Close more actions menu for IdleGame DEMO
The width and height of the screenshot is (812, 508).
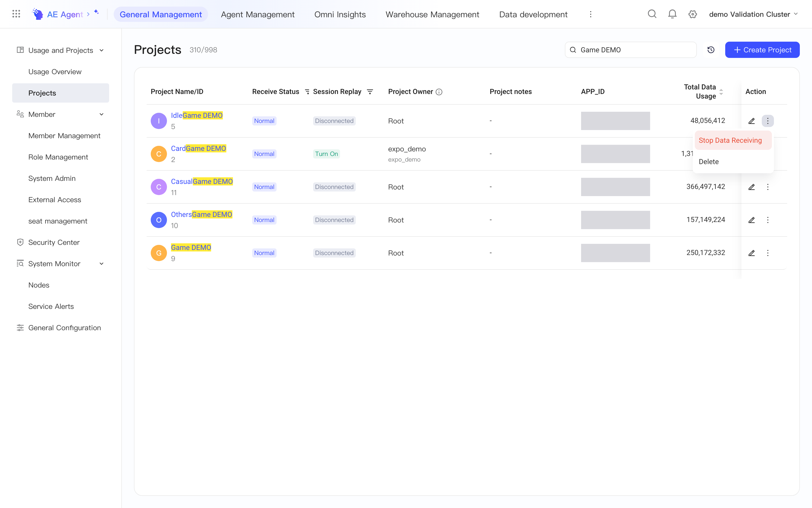(768, 121)
